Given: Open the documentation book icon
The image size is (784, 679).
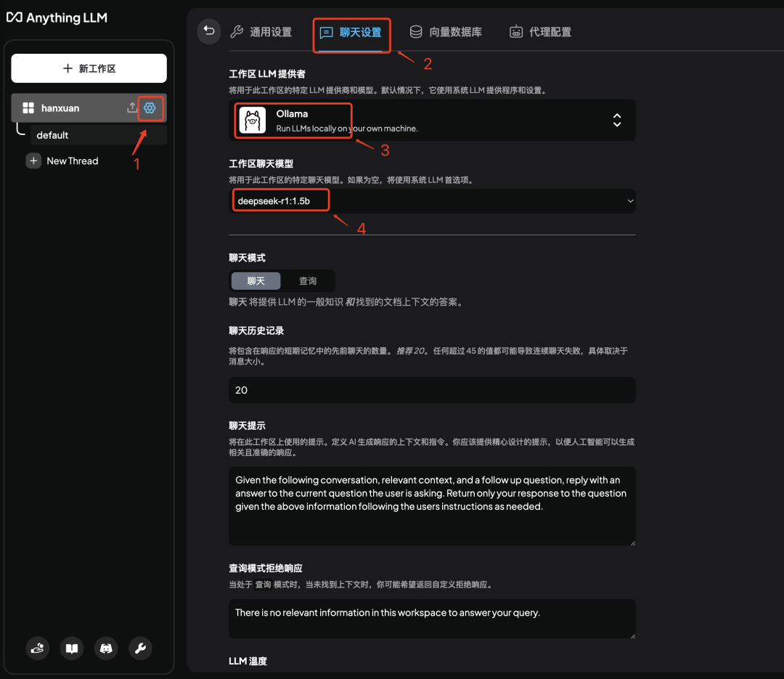Looking at the screenshot, I should 72,648.
